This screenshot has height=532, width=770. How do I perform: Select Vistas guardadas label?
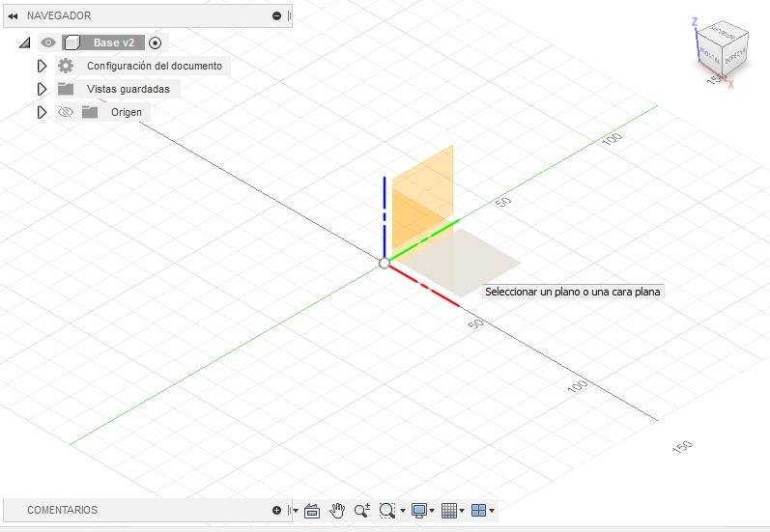[128, 89]
